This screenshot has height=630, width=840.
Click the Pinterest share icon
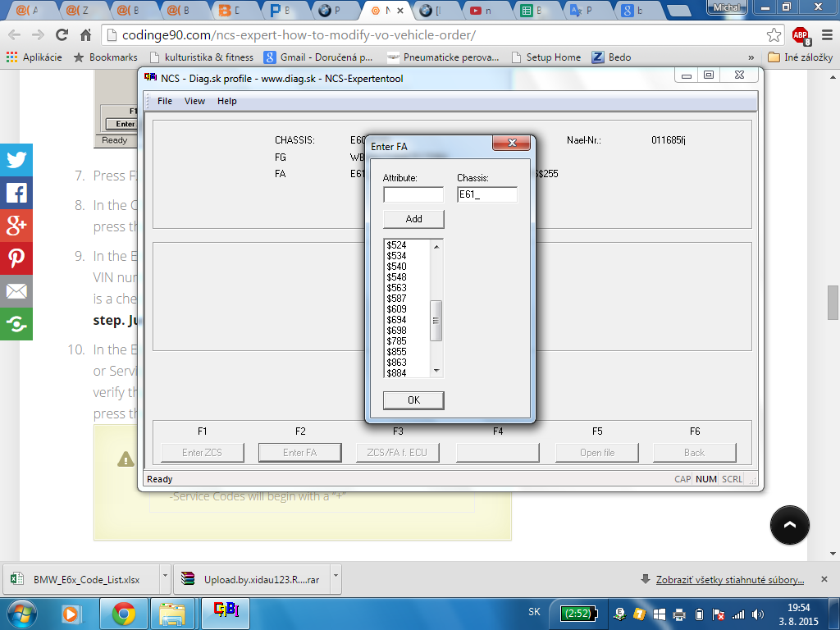[x=16, y=258]
